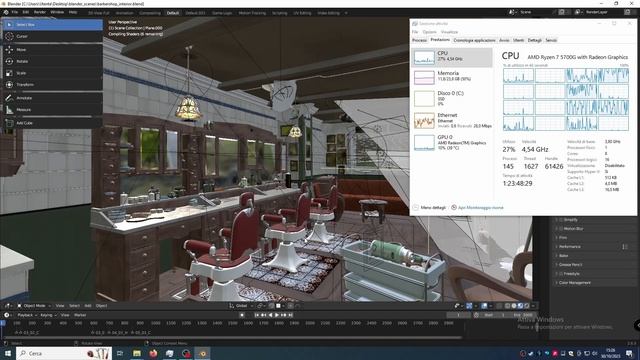Open the viewport Select menu
640x360 pixels.
tap(74, 306)
